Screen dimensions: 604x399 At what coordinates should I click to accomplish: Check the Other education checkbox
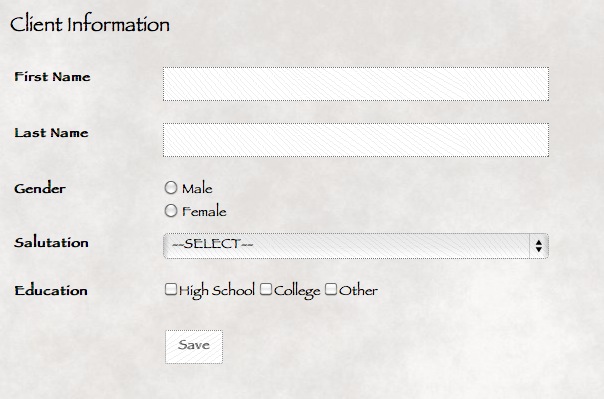point(331,289)
